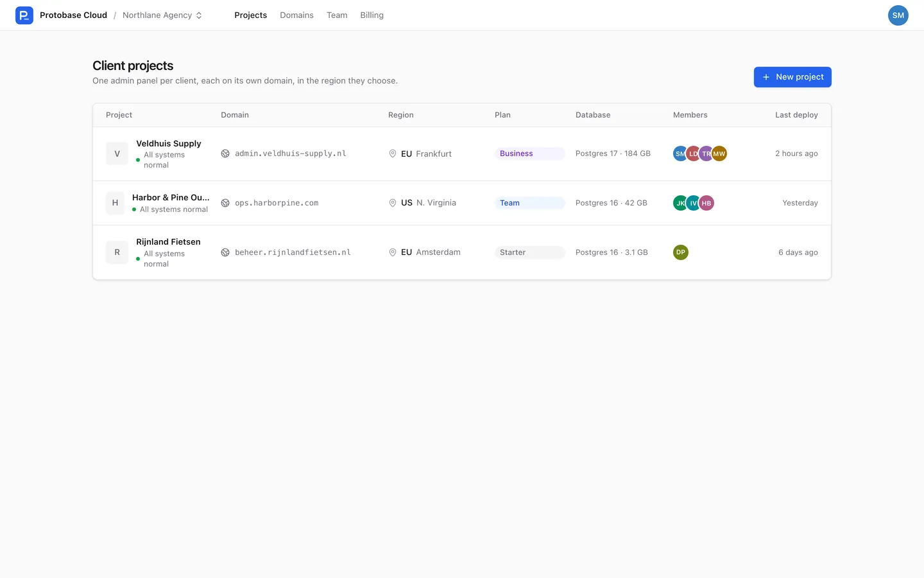Click the HB member avatar
The height and width of the screenshot is (578, 924).
[x=706, y=203]
